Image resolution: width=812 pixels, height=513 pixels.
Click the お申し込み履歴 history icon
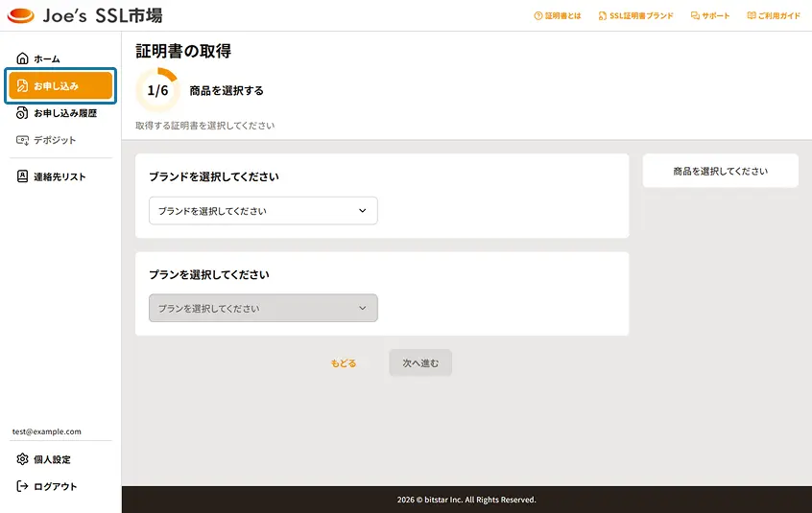point(22,113)
